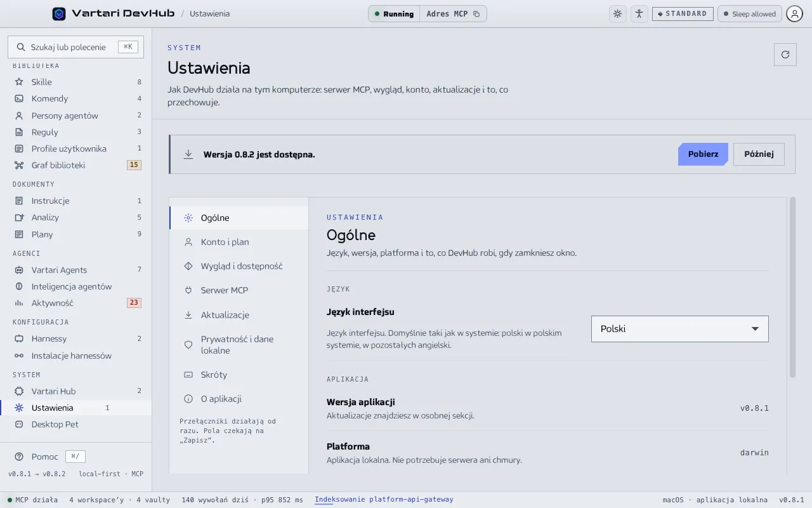
Task: Open Desktop Pet in the sidebar
Action: [76, 424]
